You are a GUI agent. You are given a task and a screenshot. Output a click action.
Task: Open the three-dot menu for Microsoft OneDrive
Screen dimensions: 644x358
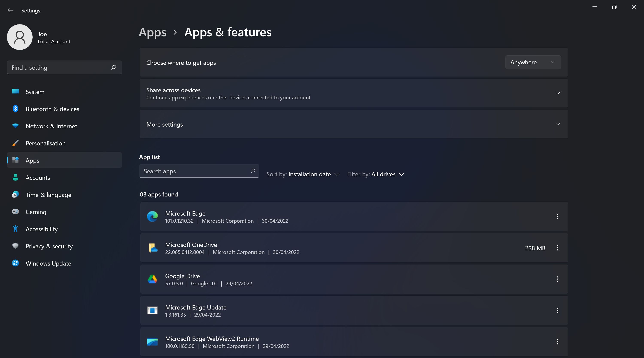(x=558, y=248)
